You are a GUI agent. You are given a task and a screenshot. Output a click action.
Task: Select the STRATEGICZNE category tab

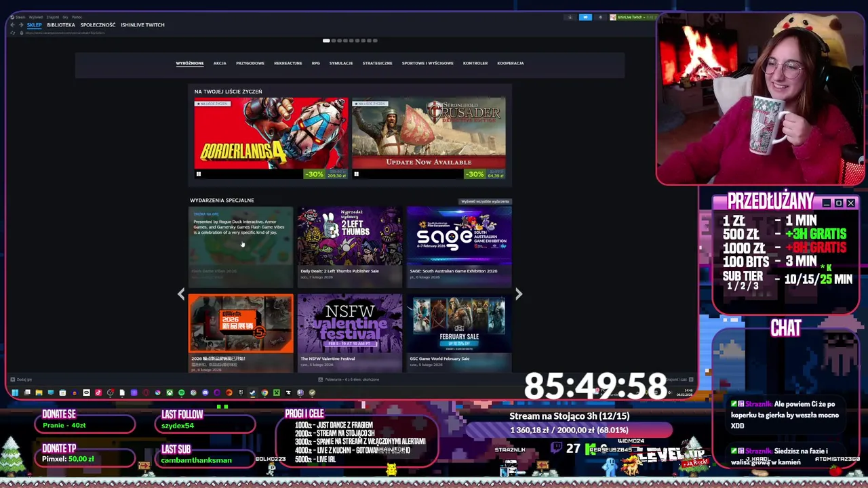(377, 63)
